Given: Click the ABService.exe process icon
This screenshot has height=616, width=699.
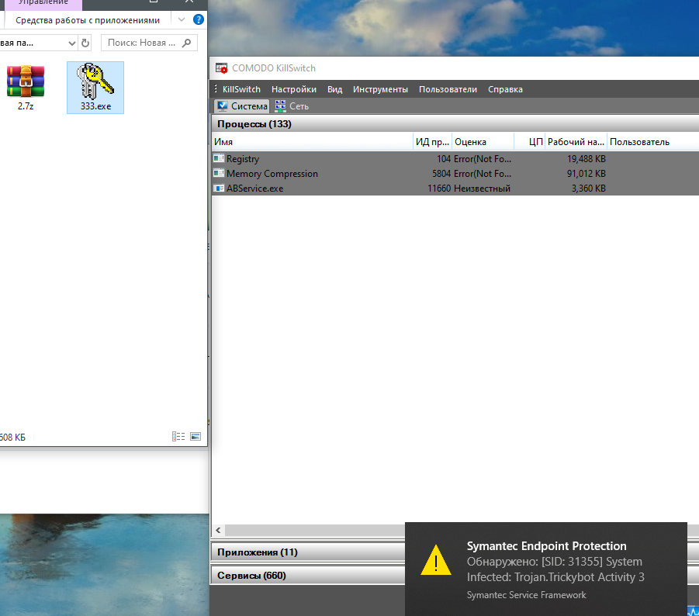Looking at the screenshot, I should (x=219, y=188).
